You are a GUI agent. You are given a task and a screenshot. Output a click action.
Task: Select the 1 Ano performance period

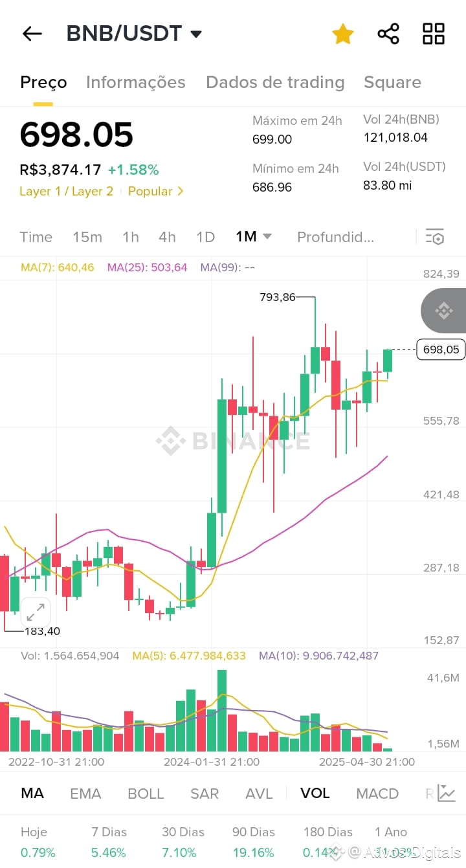tap(390, 832)
